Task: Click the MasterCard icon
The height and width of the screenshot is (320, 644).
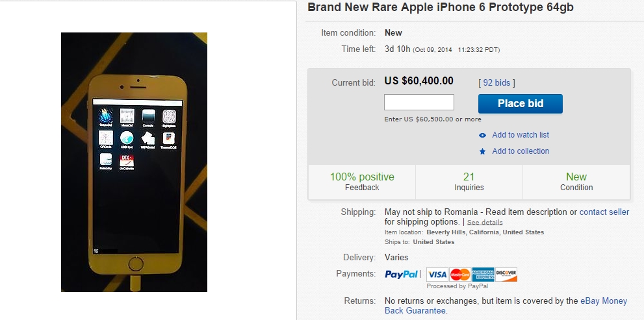Action: 460,275
